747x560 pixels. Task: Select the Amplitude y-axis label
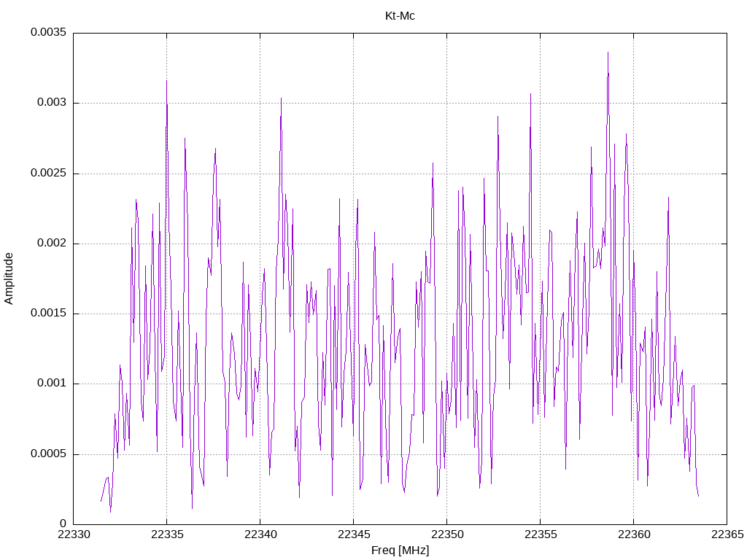pyautogui.click(x=9, y=279)
